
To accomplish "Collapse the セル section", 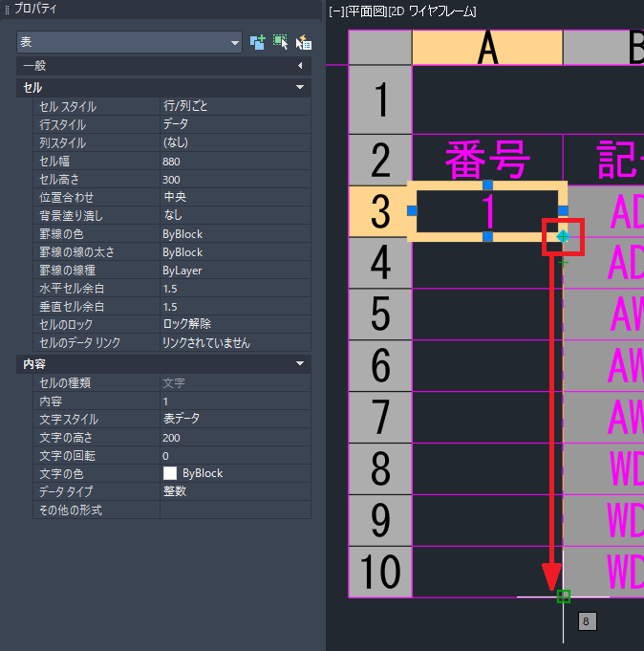I will click(301, 87).
